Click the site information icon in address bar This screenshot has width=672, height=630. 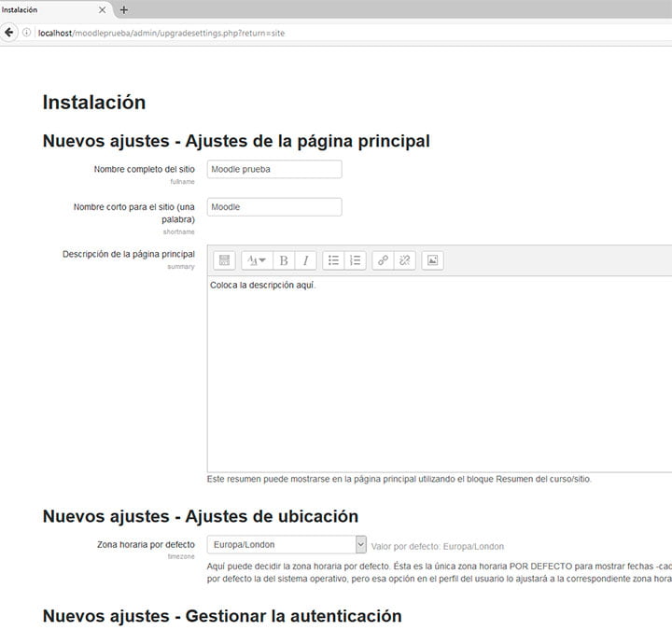pyautogui.click(x=27, y=32)
